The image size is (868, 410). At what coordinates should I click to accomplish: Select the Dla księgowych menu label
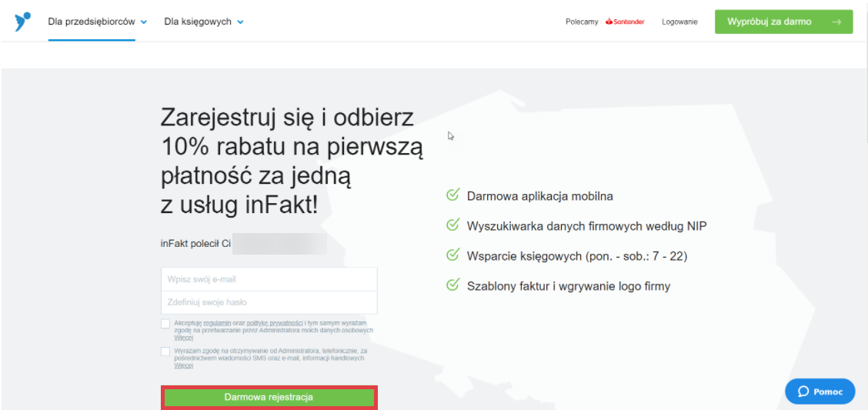click(198, 22)
